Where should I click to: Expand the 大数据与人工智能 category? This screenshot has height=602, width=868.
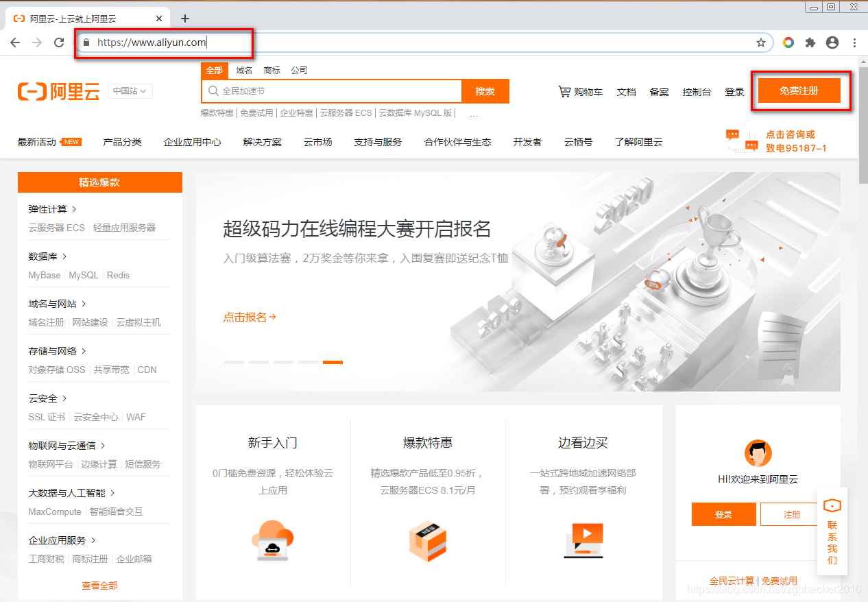72,493
